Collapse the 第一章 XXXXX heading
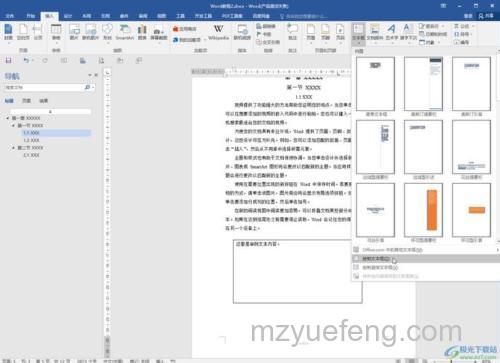The image size is (500, 363). 7,118
